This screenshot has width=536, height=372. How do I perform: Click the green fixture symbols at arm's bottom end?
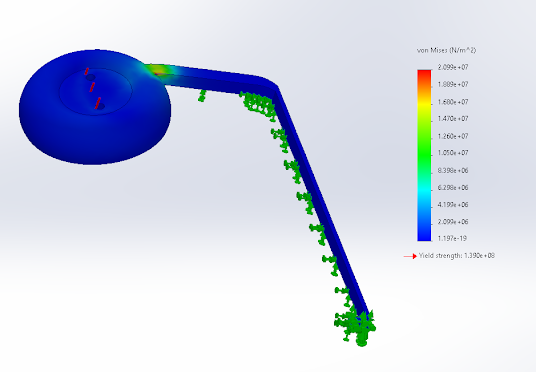[x=355, y=327]
